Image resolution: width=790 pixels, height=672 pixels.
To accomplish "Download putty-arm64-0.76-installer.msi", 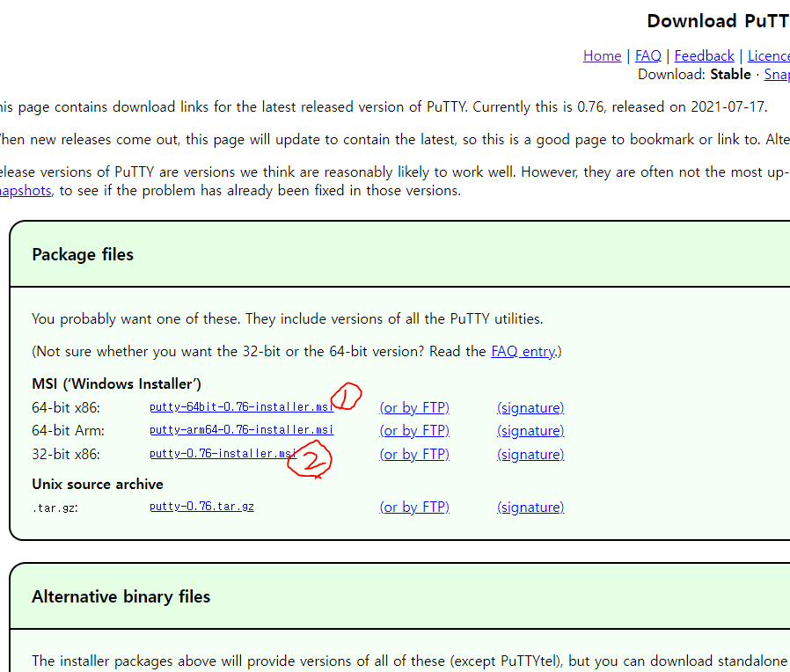I will (x=241, y=430).
